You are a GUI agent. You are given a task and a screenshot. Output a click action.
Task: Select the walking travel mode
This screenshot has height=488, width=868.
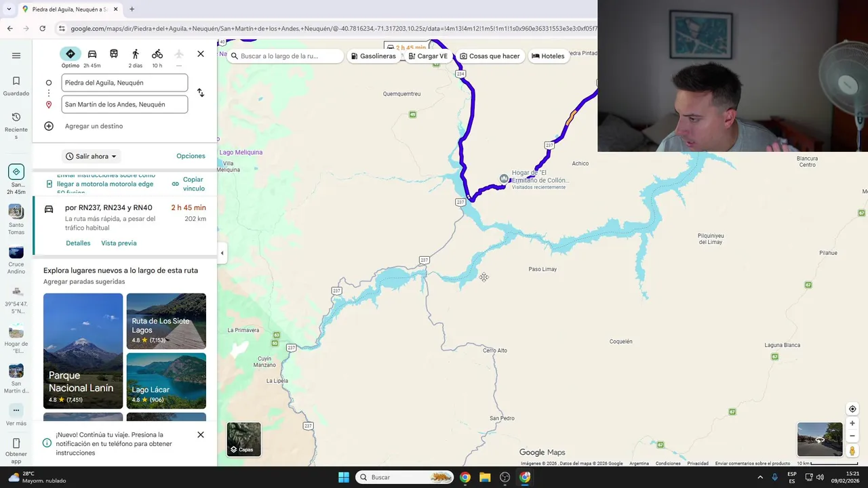tap(136, 54)
